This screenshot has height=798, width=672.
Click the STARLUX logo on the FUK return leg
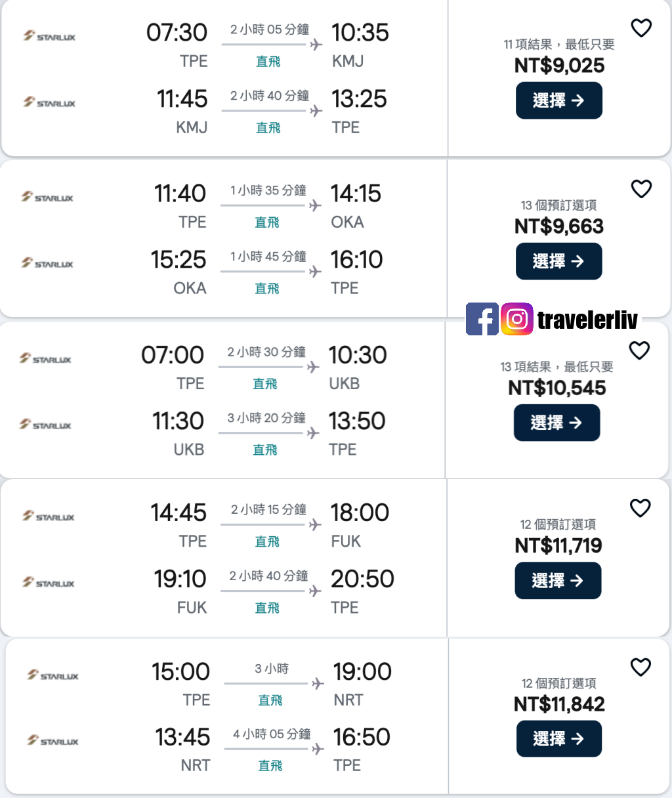point(49,583)
